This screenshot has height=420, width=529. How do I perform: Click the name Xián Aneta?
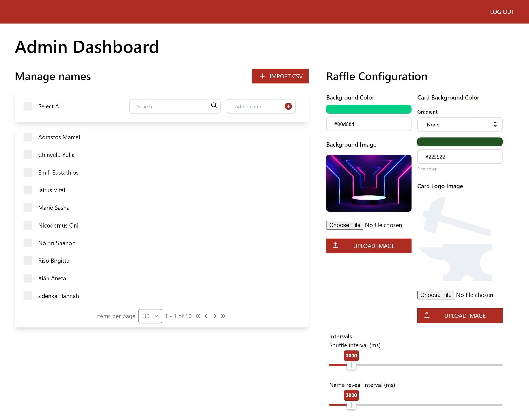tap(52, 278)
